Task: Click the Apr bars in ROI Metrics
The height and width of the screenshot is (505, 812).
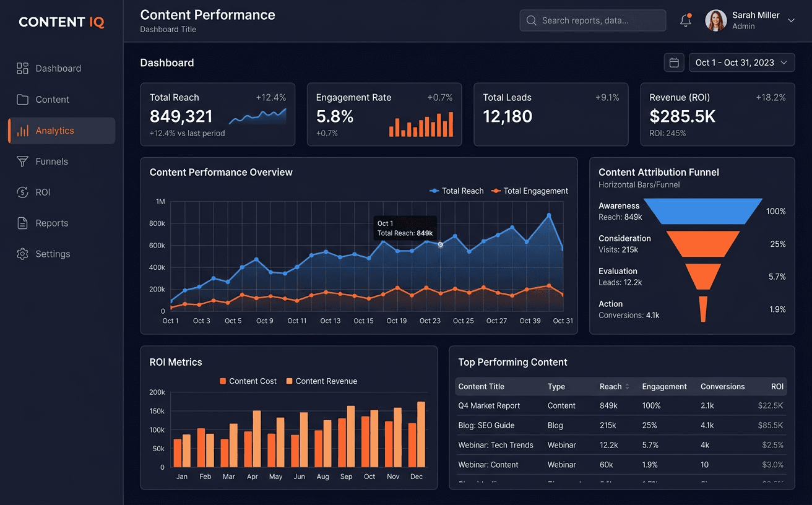Action: pyautogui.click(x=252, y=439)
